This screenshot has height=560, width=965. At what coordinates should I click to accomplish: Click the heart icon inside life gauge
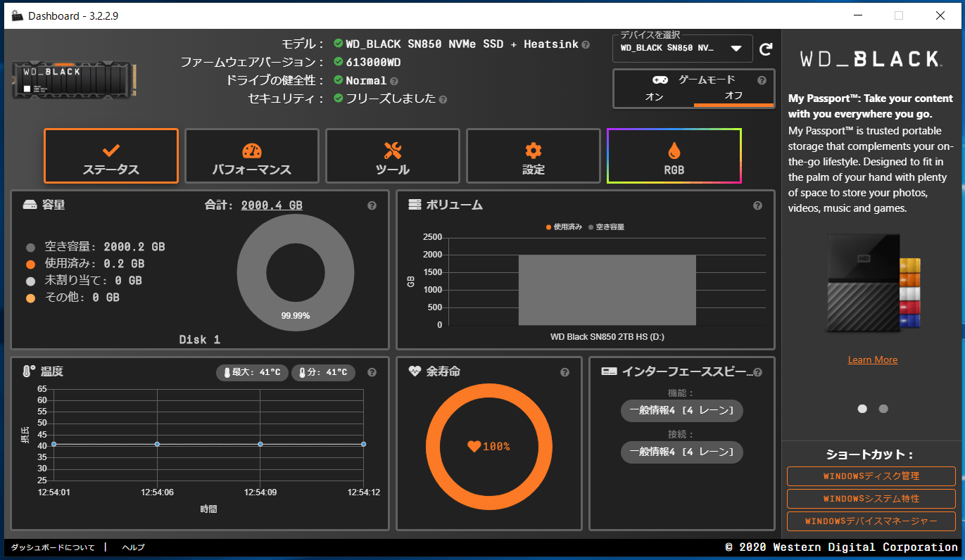click(474, 446)
